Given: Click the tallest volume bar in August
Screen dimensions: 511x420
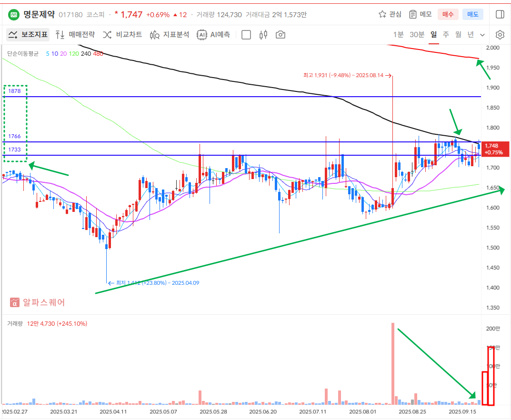Looking at the screenshot, I should (x=393, y=364).
